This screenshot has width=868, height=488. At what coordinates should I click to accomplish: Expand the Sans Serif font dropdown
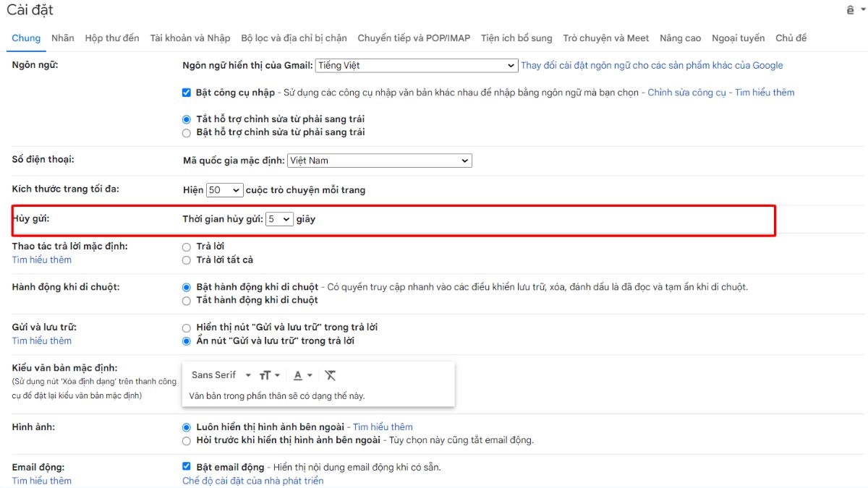click(x=221, y=375)
